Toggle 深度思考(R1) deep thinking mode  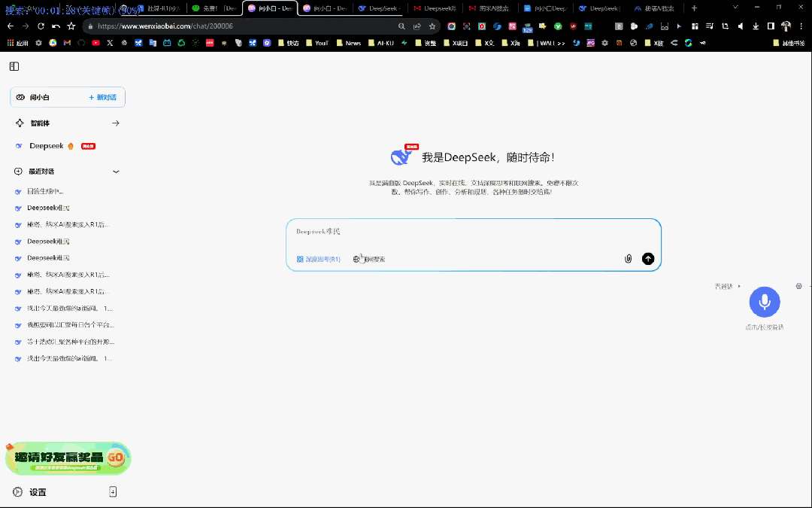(x=319, y=259)
